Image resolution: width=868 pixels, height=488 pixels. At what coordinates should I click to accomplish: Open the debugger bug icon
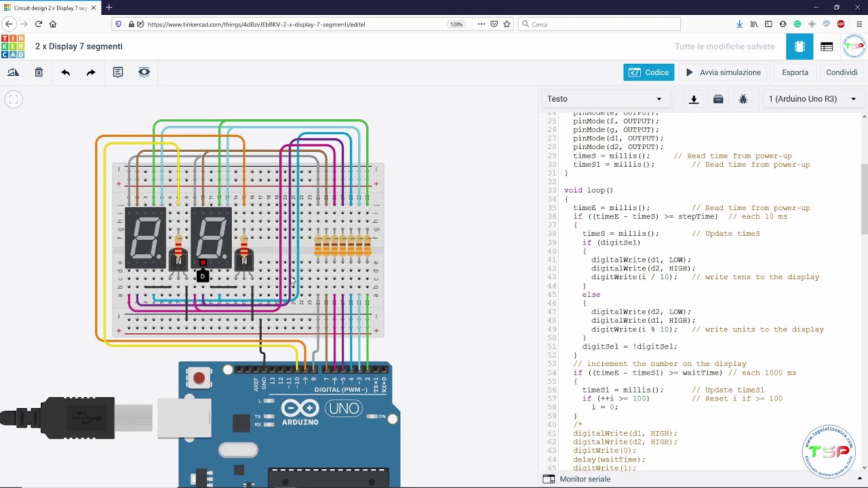(x=743, y=99)
